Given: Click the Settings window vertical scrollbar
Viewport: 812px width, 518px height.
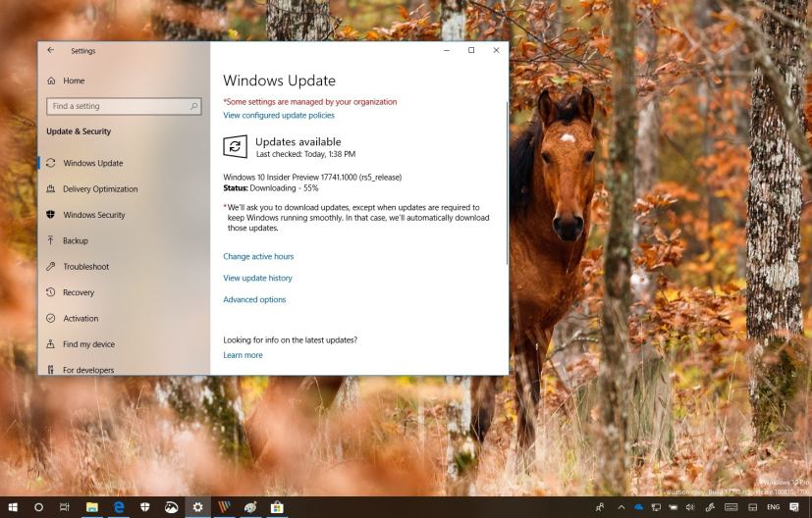Looking at the screenshot, I should pos(507,182).
